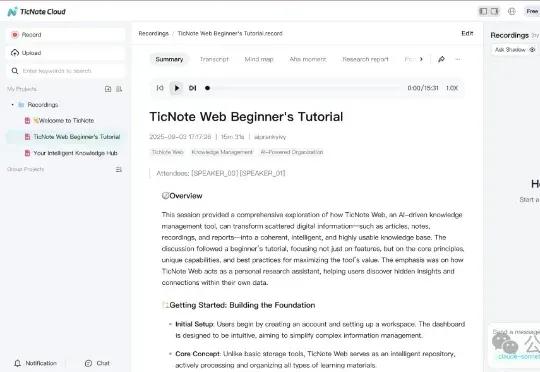Click the Upload cloud icon

pyautogui.click(x=15, y=53)
